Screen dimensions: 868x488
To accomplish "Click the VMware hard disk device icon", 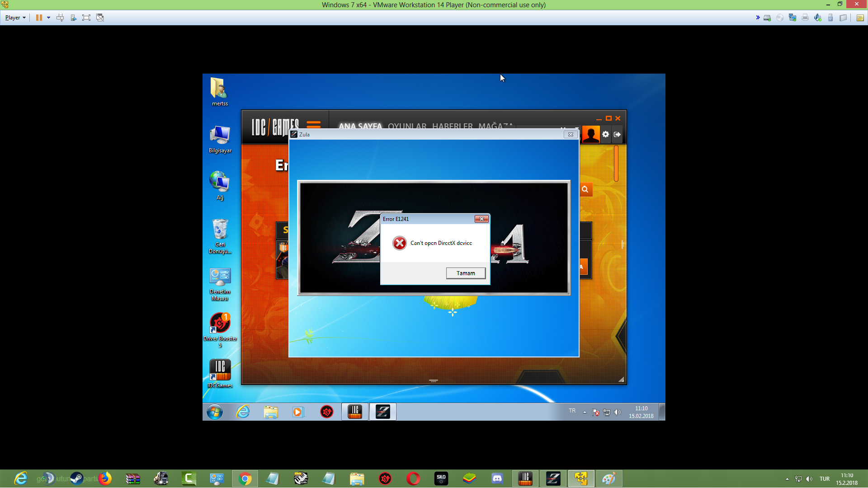I will [767, 18].
